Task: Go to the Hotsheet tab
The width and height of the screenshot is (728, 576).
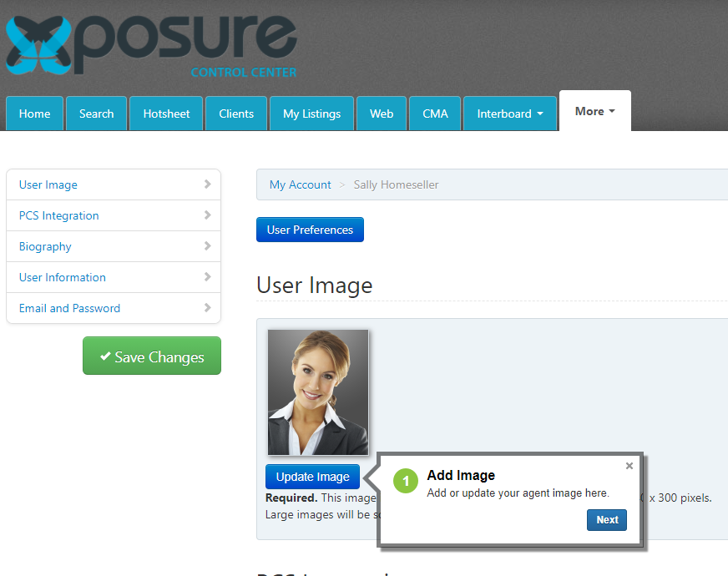Action: 166,114
